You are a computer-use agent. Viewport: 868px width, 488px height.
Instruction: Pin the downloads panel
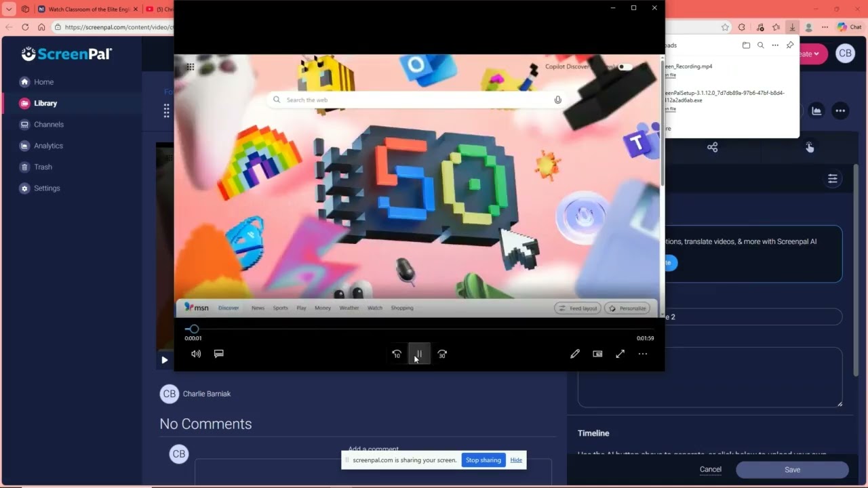click(790, 45)
